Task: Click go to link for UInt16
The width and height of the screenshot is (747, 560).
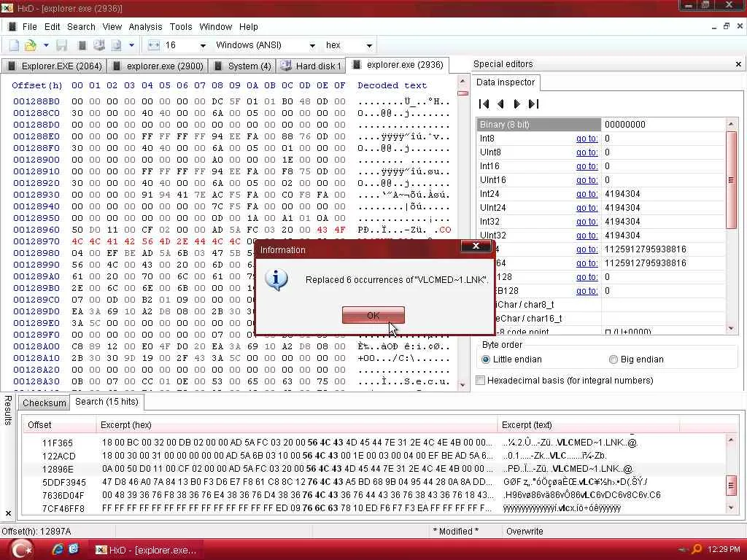Action: pyautogui.click(x=587, y=180)
